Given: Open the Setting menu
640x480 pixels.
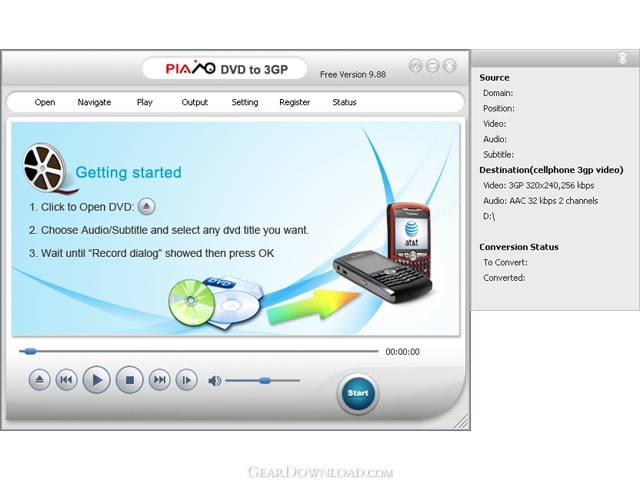Looking at the screenshot, I should (245, 102).
